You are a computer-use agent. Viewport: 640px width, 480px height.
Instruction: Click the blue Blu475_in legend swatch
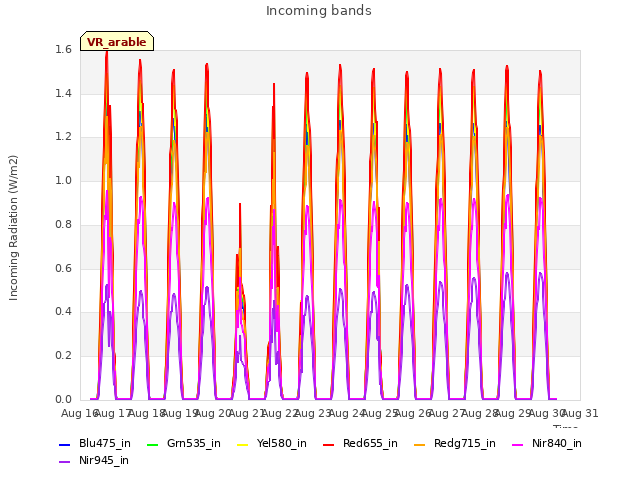pos(64,444)
